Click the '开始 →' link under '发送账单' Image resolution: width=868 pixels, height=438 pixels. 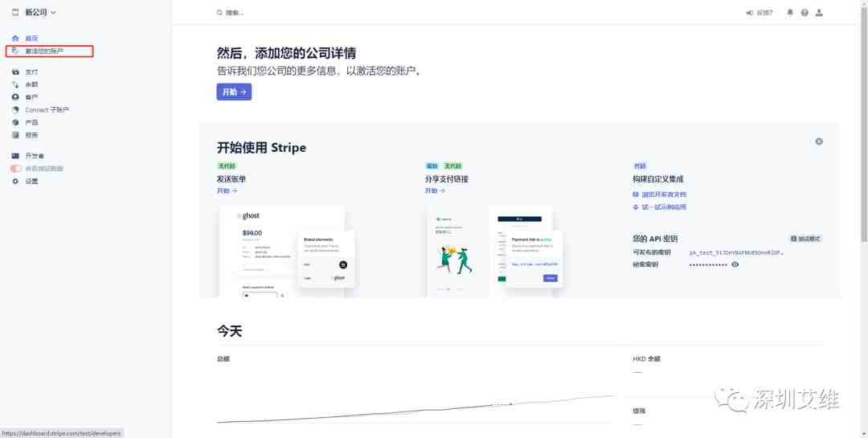(x=227, y=190)
